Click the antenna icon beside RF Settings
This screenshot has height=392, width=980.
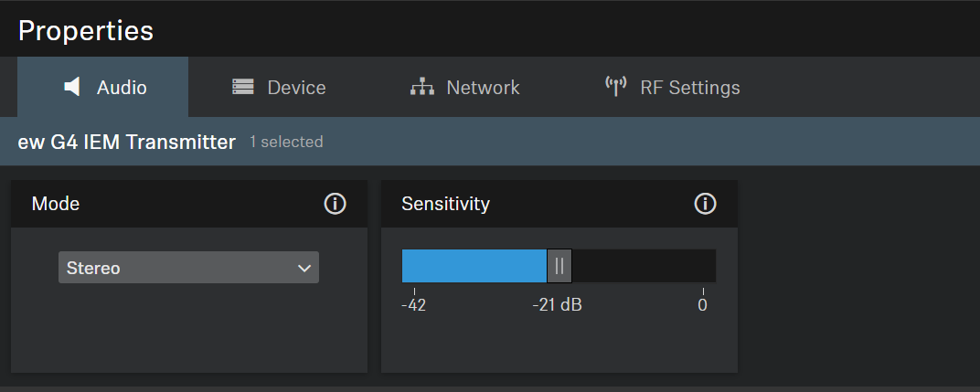tap(615, 87)
